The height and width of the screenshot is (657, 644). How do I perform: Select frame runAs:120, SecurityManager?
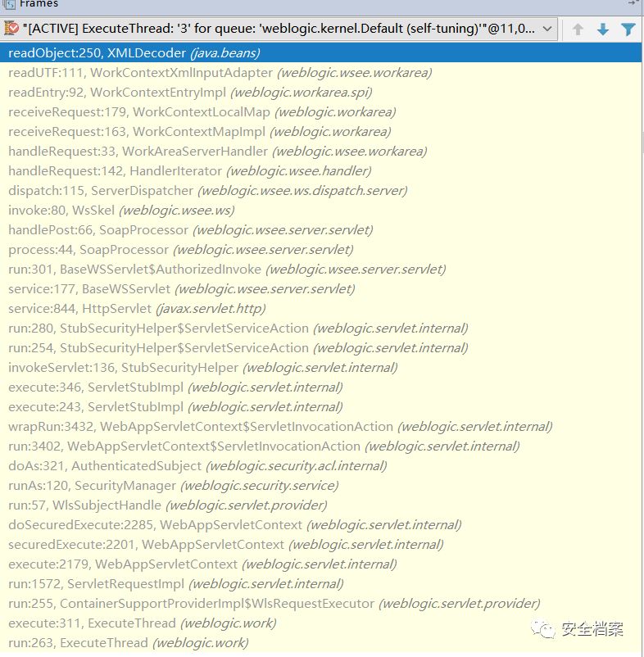(x=321, y=486)
